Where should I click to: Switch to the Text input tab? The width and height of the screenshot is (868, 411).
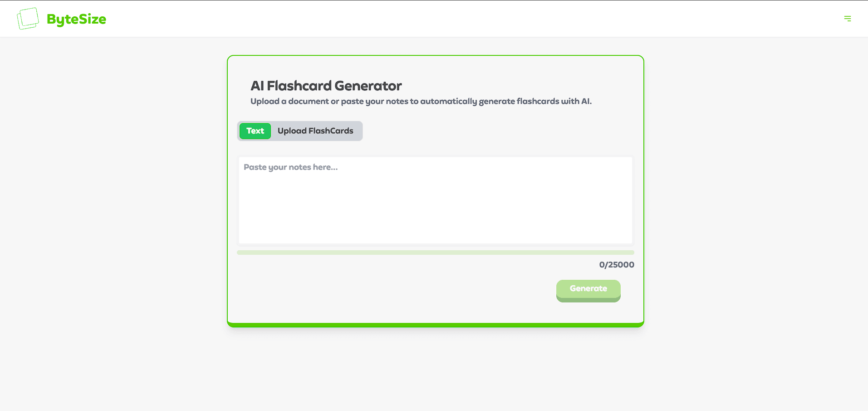click(255, 131)
